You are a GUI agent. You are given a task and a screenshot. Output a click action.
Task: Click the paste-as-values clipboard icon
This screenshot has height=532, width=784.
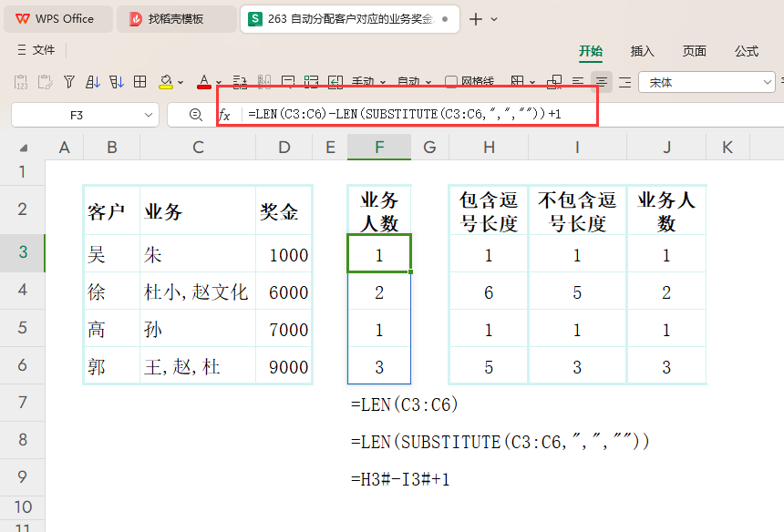[21, 82]
